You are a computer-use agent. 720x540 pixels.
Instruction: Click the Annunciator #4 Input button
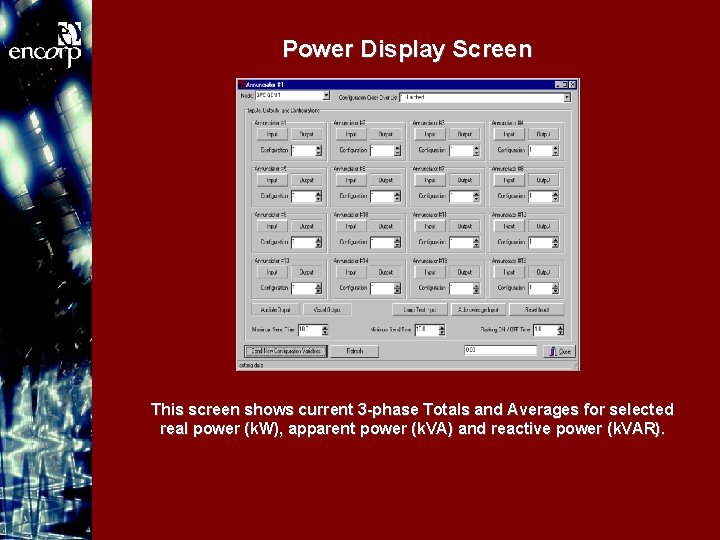pos(509,134)
